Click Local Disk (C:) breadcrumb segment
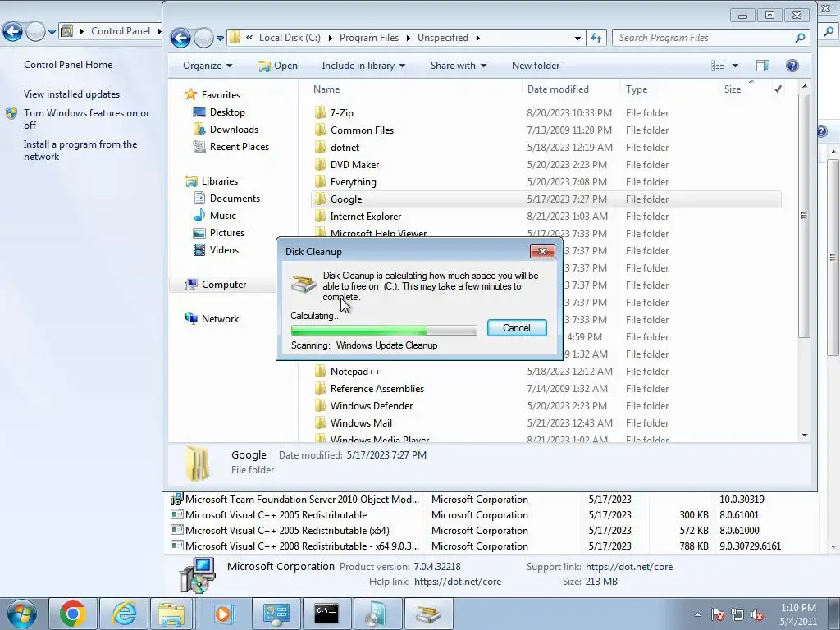The height and width of the screenshot is (630, 840). (290, 38)
